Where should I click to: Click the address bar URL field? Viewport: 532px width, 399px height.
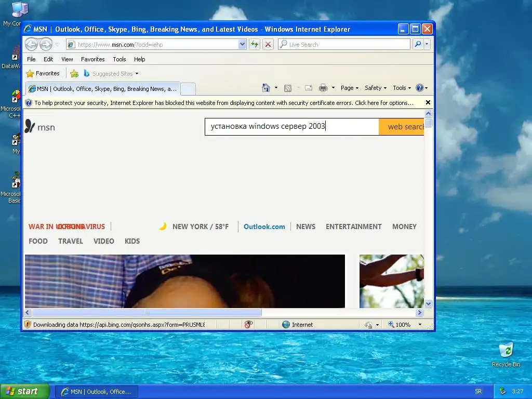(153, 45)
